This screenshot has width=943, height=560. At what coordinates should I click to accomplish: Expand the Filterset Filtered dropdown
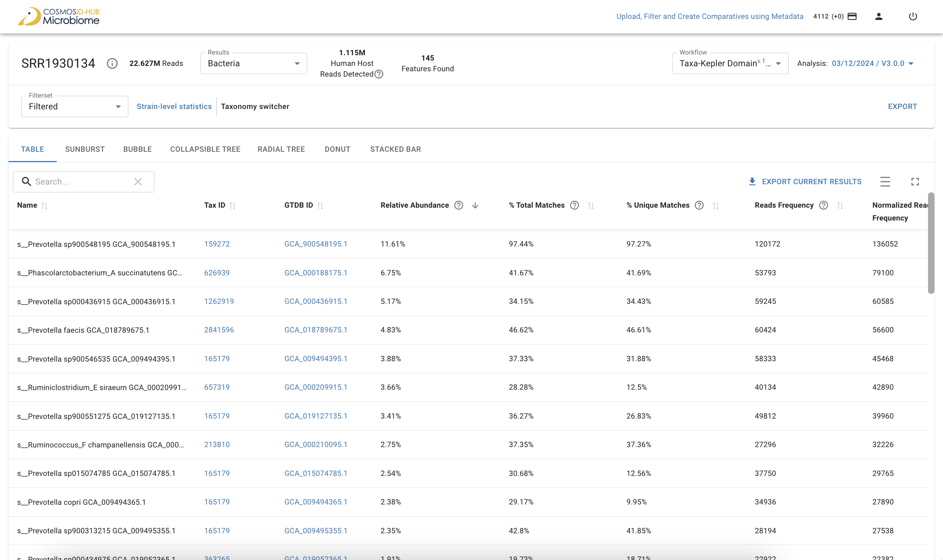click(75, 107)
